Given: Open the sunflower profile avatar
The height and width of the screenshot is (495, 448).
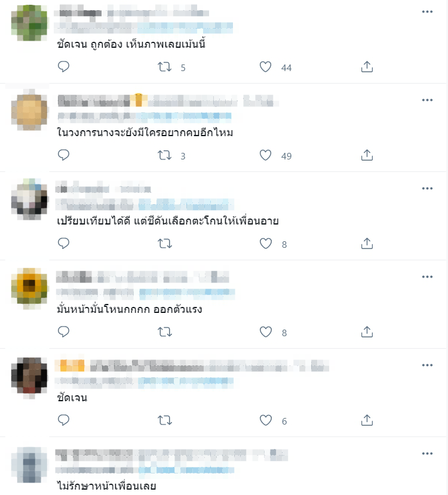Looking at the screenshot, I should tap(29, 288).
